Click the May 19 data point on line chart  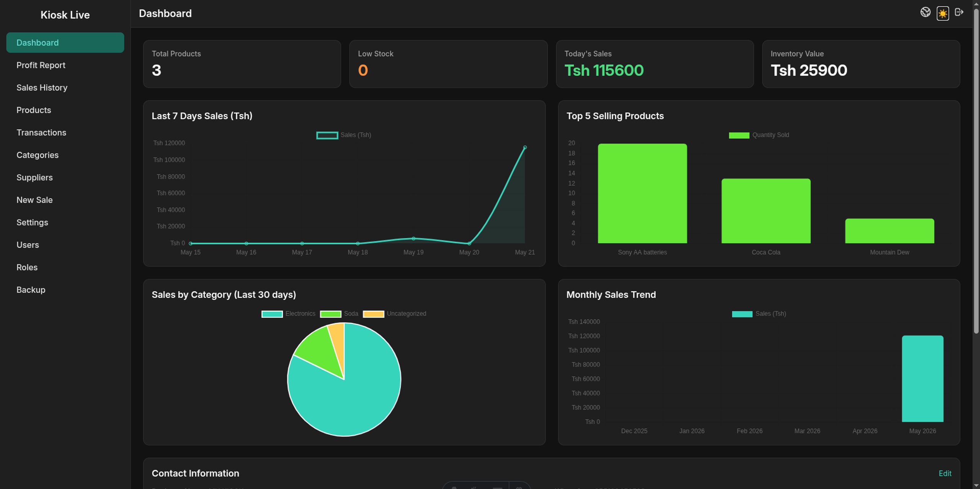413,239
